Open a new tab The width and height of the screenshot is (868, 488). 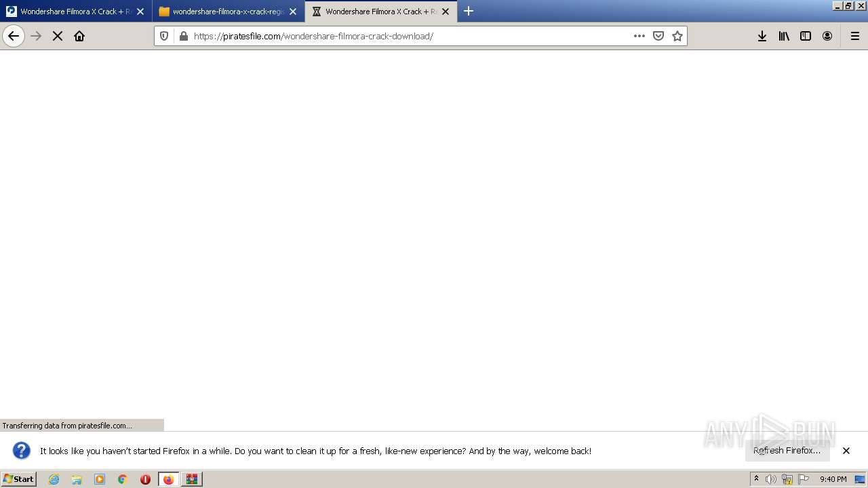tap(469, 11)
